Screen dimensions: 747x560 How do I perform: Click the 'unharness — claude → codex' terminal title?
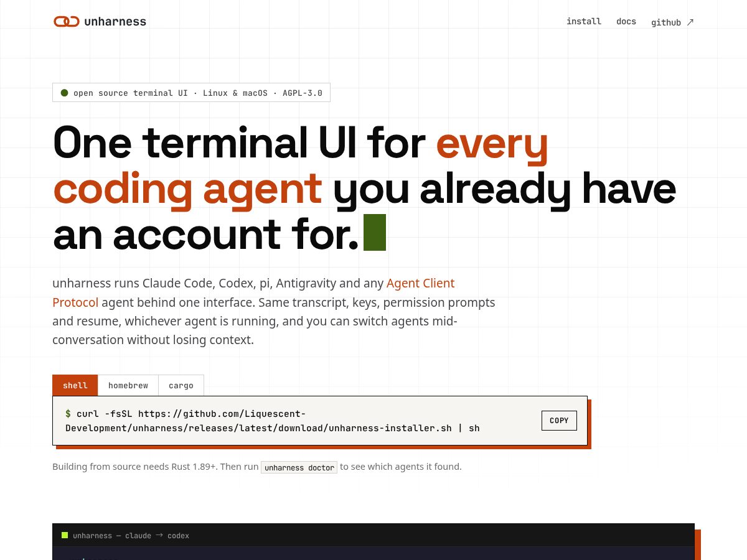point(131,536)
